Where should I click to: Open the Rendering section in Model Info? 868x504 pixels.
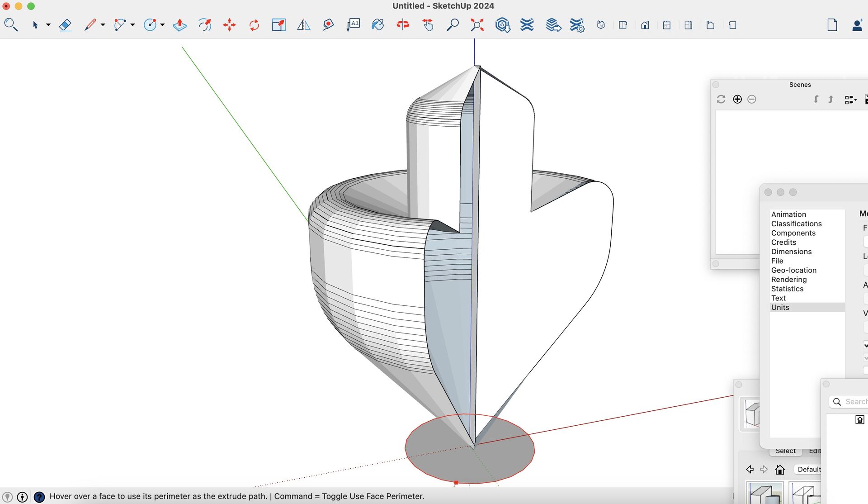(788, 280)
